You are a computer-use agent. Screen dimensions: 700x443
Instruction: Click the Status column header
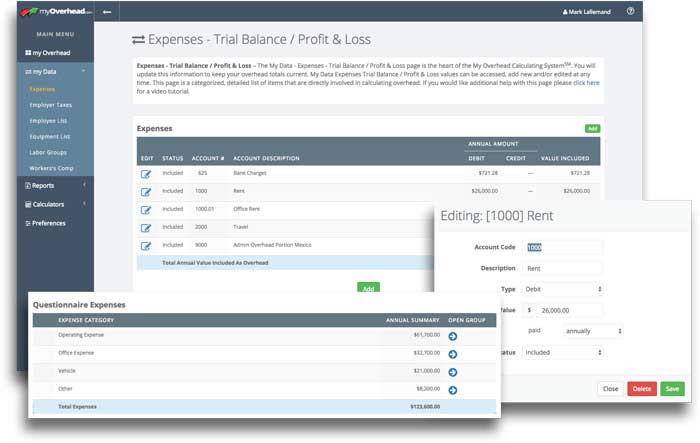point(173,159)
